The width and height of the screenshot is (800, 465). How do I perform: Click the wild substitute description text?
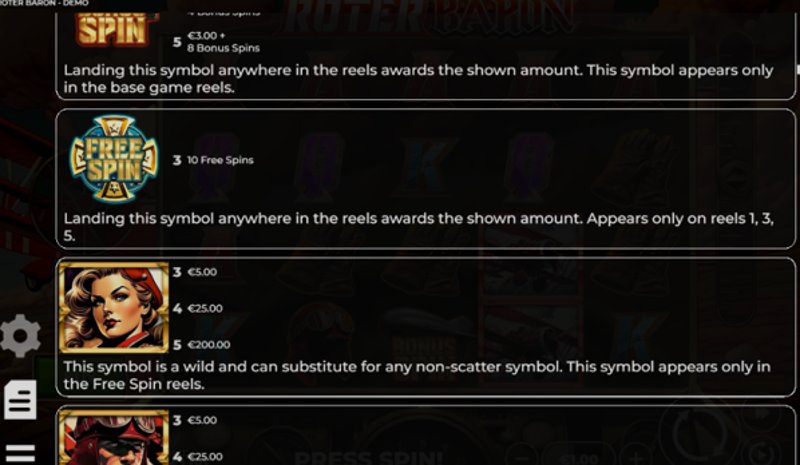(417, 375)
